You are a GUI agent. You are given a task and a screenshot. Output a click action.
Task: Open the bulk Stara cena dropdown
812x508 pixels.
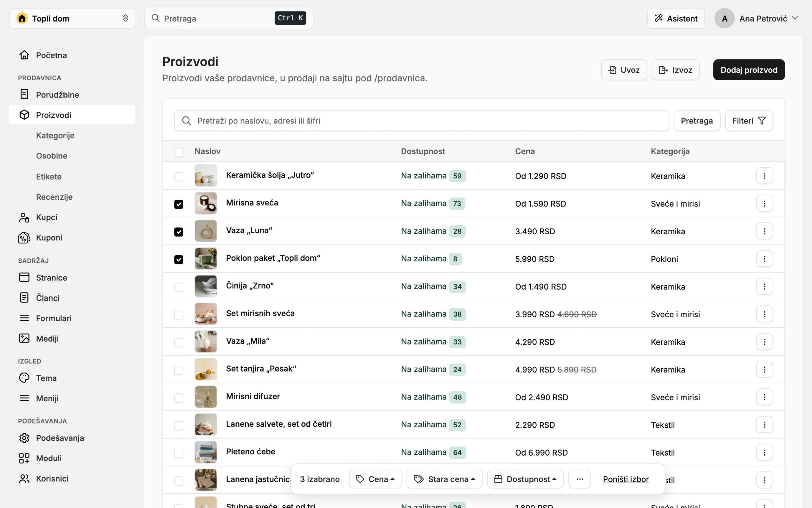pos(444,479)
